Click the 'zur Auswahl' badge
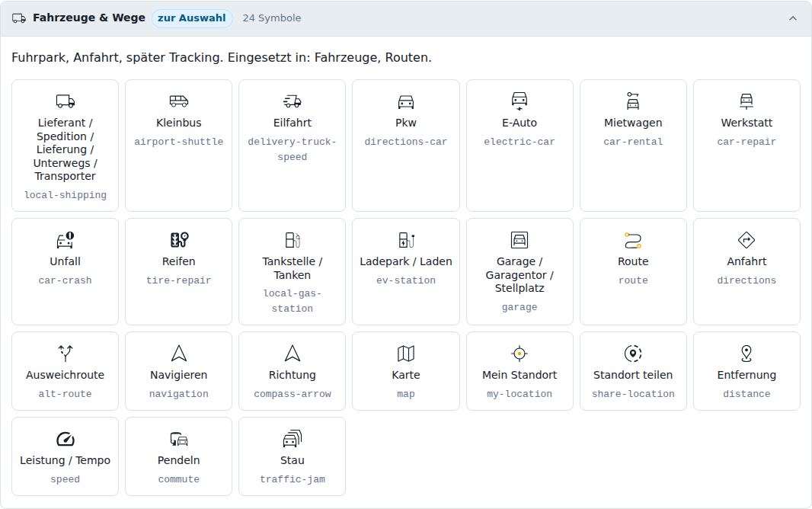812x509 pixels. [x=192, y=18]
